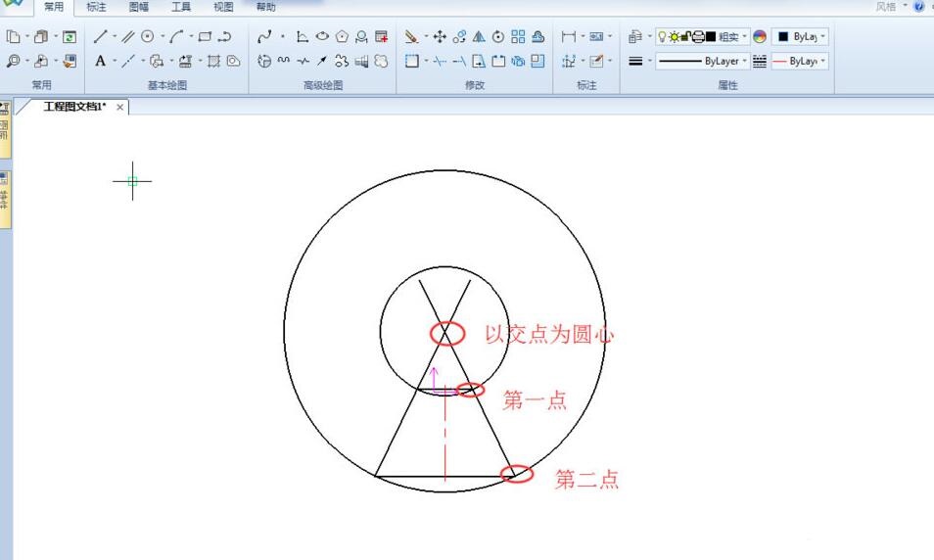Screen dimensions: 934x560
Task: Toggle layer freeze sun icon
Action: coord(674,36)
